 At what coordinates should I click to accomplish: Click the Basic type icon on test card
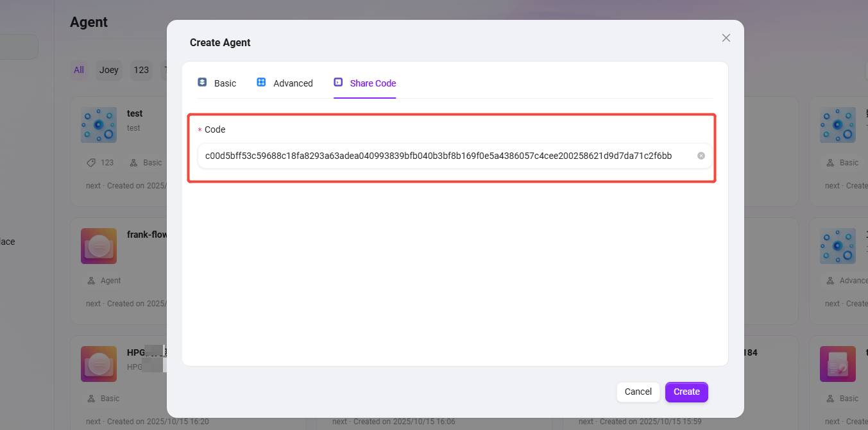pos(133,163)
